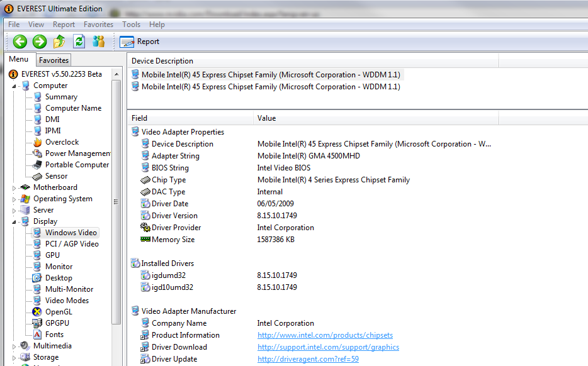The width and height of the screenshot is (588, 366).
Task: Click the Users toolbar icon
Action: pos(99,42)
